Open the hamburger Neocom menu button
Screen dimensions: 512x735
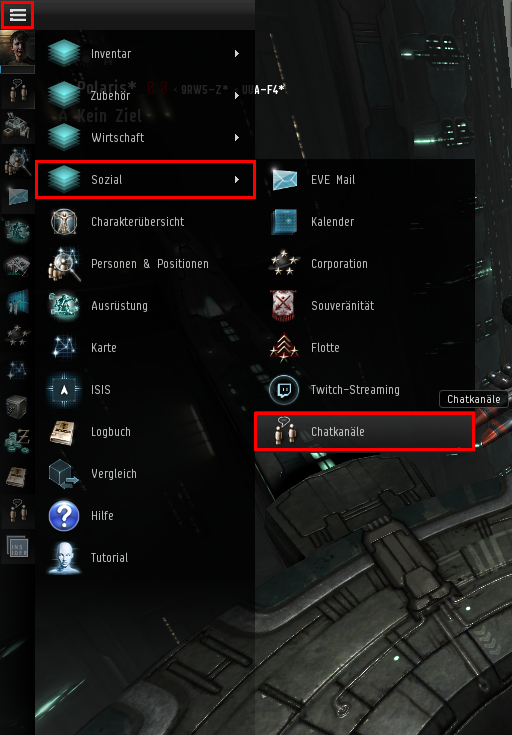click(17, 15)
